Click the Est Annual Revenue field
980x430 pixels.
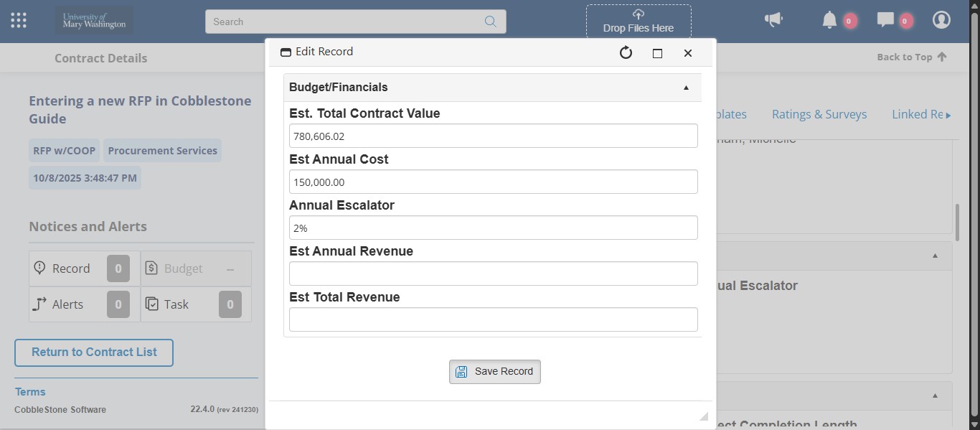(x=493, y=274)
